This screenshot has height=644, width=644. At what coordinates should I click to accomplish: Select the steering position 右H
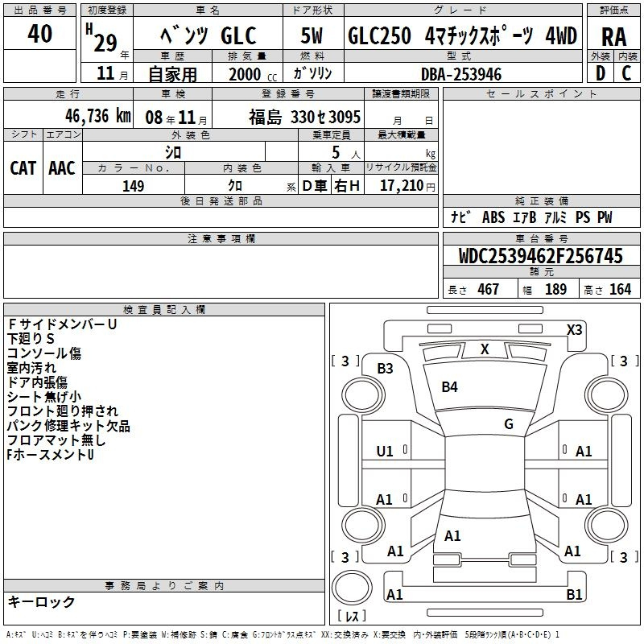click(x=347, y=186)
